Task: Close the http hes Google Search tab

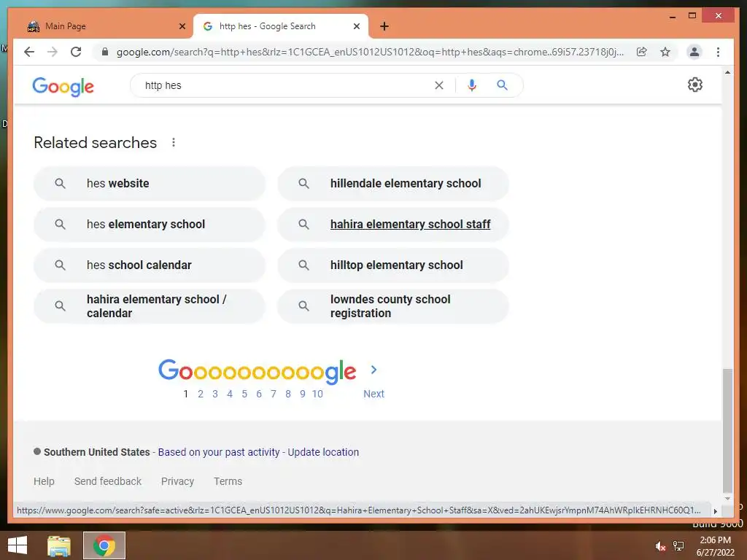Action: (x=356, y=26)
